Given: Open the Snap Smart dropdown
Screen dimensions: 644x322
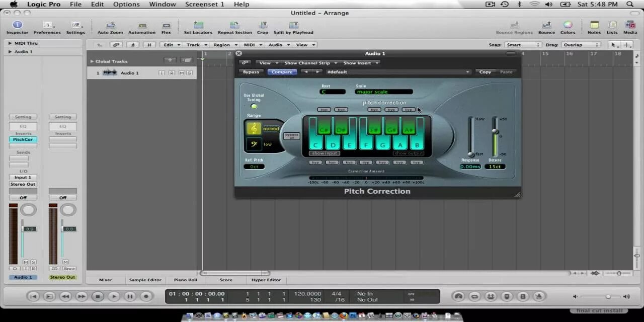Looking at the screenshot, I should point(522,45).
